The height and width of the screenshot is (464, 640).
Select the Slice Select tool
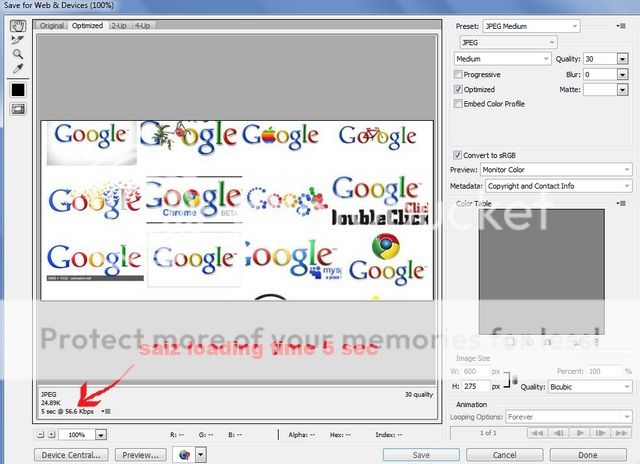click(x=17, y=41)
